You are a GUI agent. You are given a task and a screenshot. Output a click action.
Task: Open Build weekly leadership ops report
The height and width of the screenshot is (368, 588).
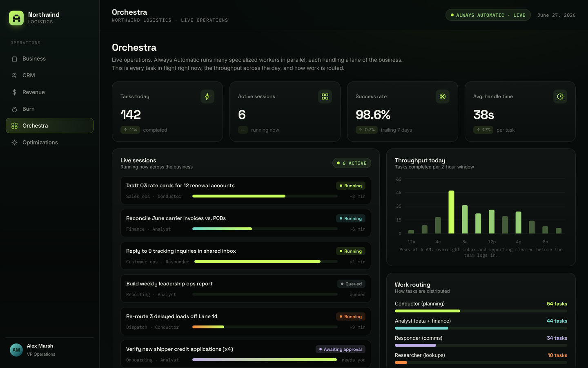246,289
